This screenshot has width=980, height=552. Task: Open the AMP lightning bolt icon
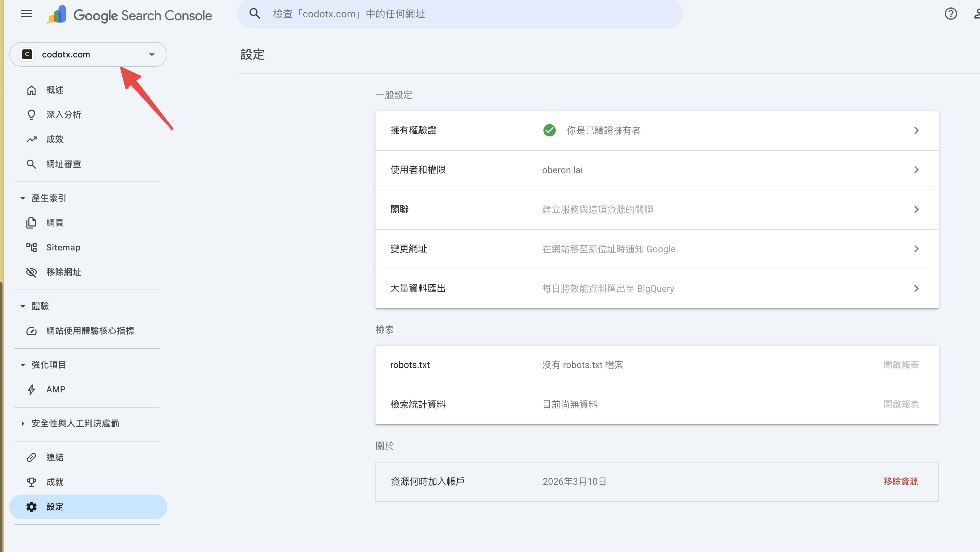[31, 390]
